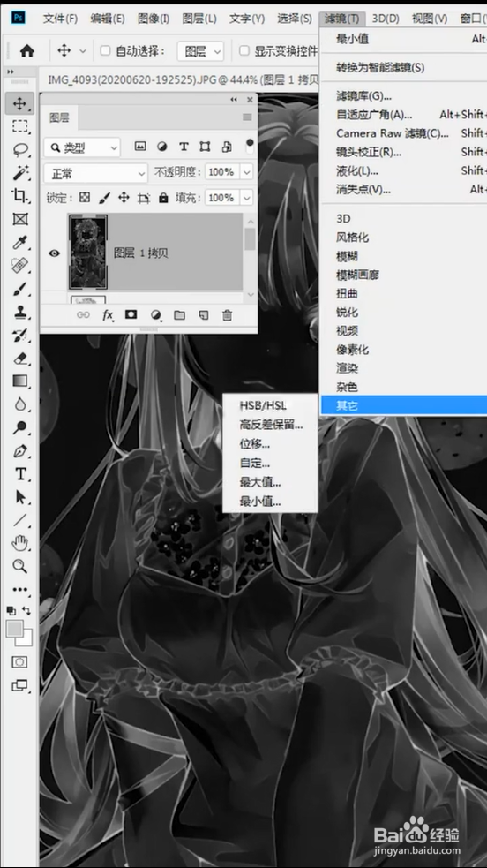Select the Horizontal Type tool
487x868 pixels.
(x=20, y=474)
